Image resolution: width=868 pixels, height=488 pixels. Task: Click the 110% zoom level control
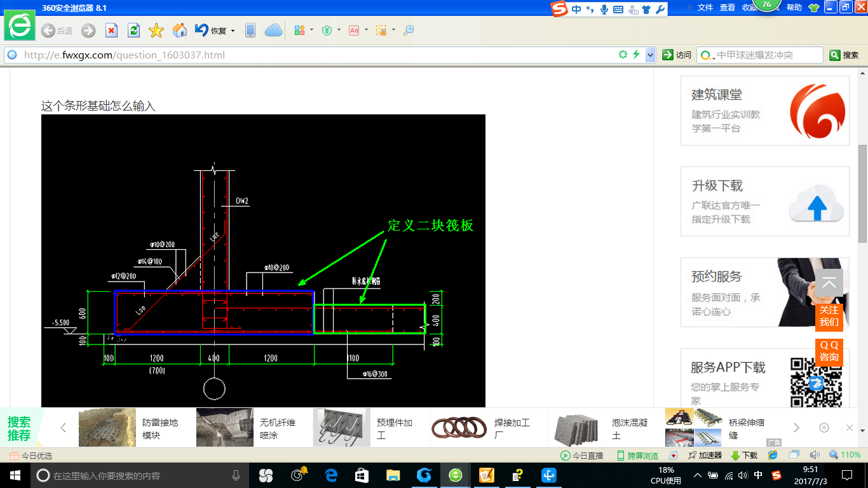(845, 456)
